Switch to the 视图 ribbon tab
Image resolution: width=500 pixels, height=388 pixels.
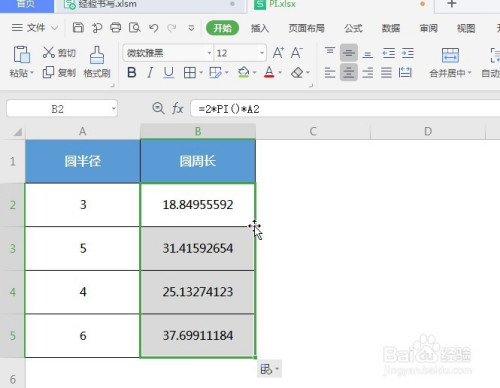466,28
